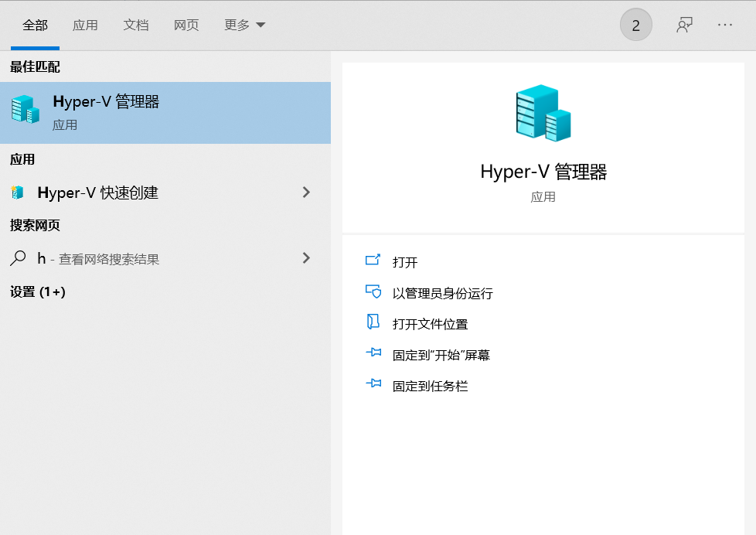Expand the web search result chevron
This screenshot has height=535, width=756.
pos(306,258)
